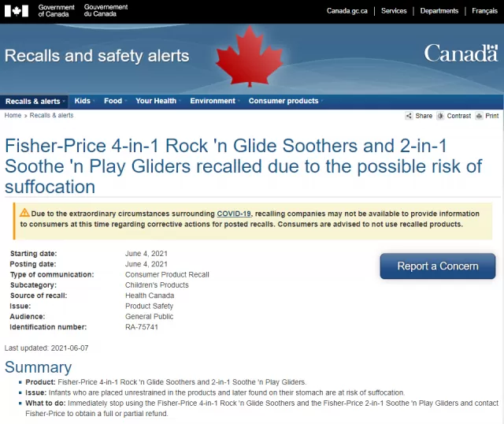Click the Print printer icon
The image size is (504, 424).
pos(479,116)
